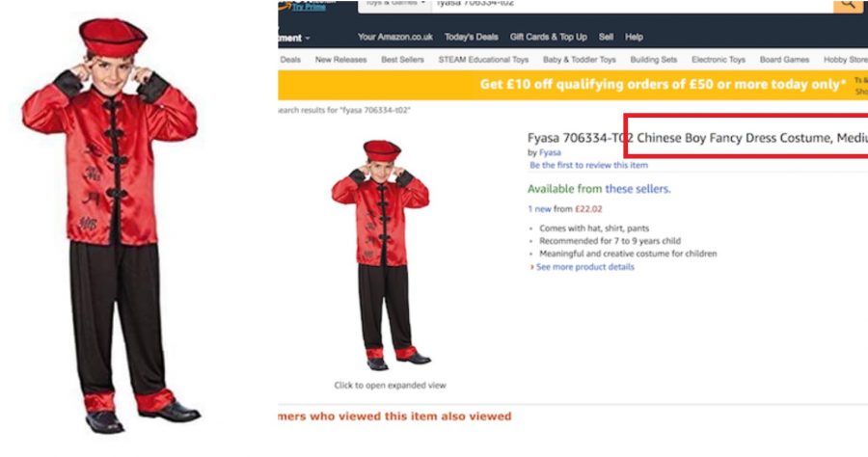This screenshot has height=457, width=868.
Task: Click Be the first to review this item
Action: coord(588,165)
